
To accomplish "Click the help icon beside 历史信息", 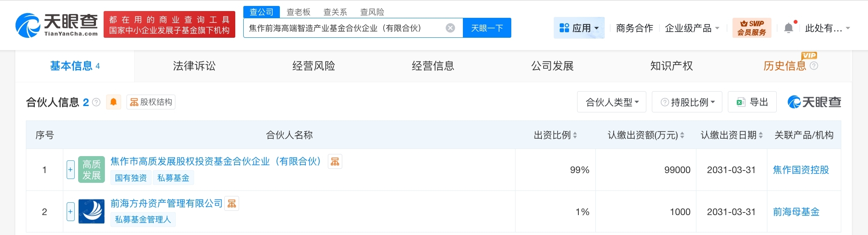I will tap(814, 66).
